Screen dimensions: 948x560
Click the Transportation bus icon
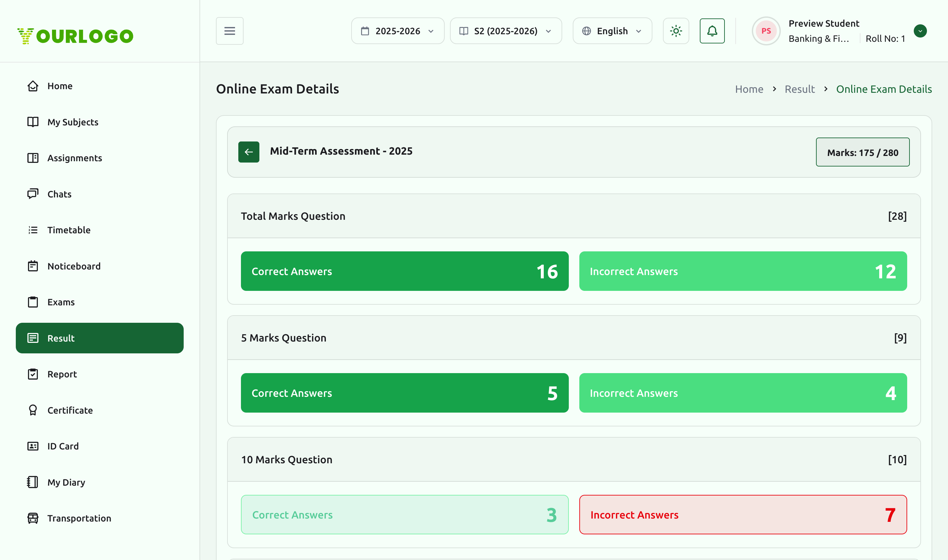click(33, 519)
